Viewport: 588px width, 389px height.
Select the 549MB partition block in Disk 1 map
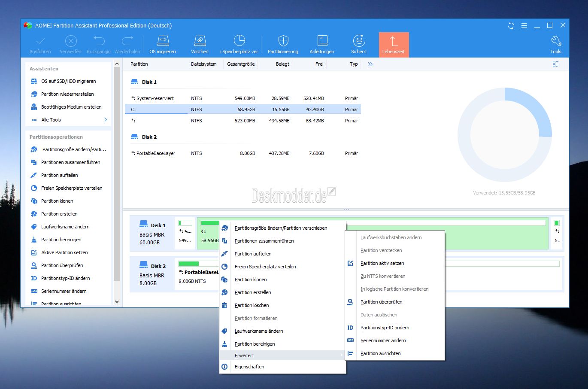pos(185,233)
